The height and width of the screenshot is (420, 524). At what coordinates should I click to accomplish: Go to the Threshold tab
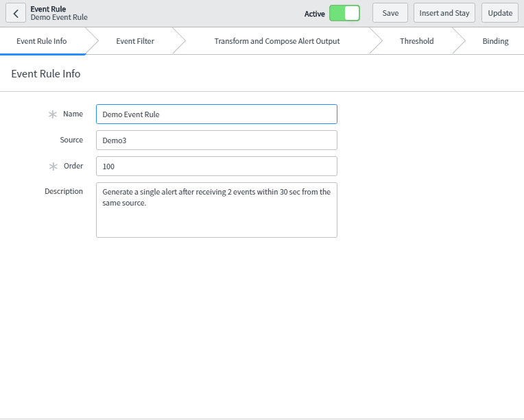coord(417,41)
